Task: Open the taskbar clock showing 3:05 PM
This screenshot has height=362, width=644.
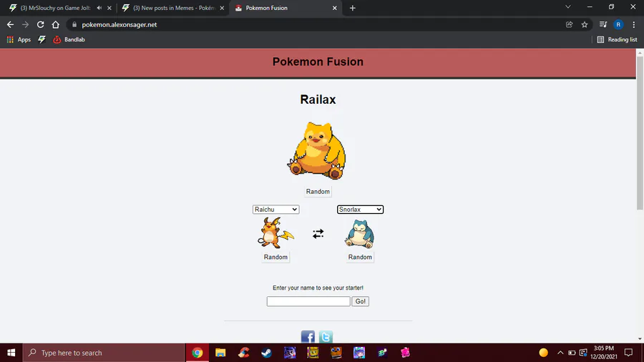Action: tap(604, 353)
